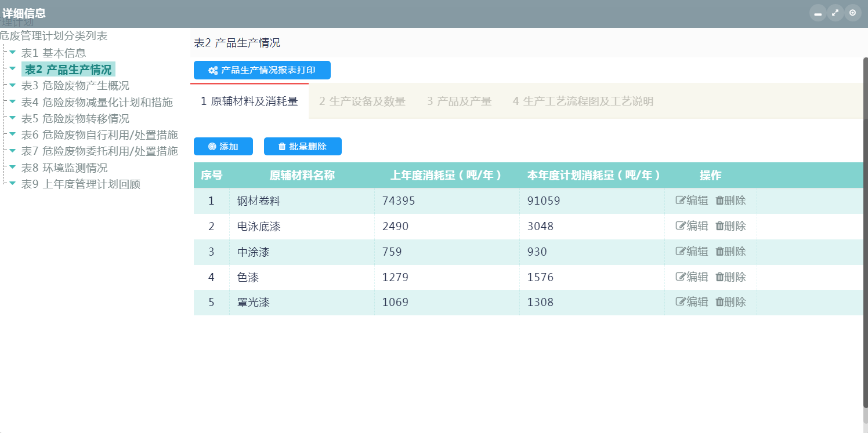868x433 pixels.
Task: Toggle arrow beside 表5 危险废物转移情况
Action: point(12,118)
